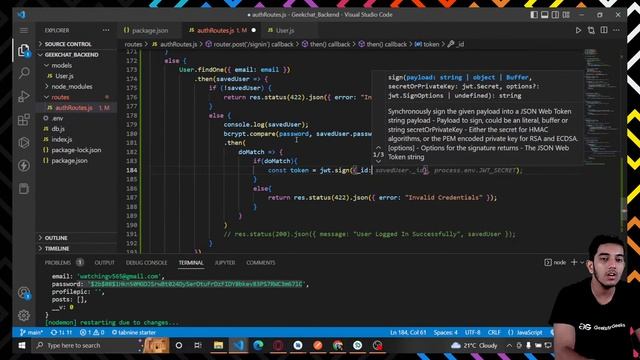The image size is (640, 360).
Task: Synchronize changes in the status bar
Action: point(61,332)
